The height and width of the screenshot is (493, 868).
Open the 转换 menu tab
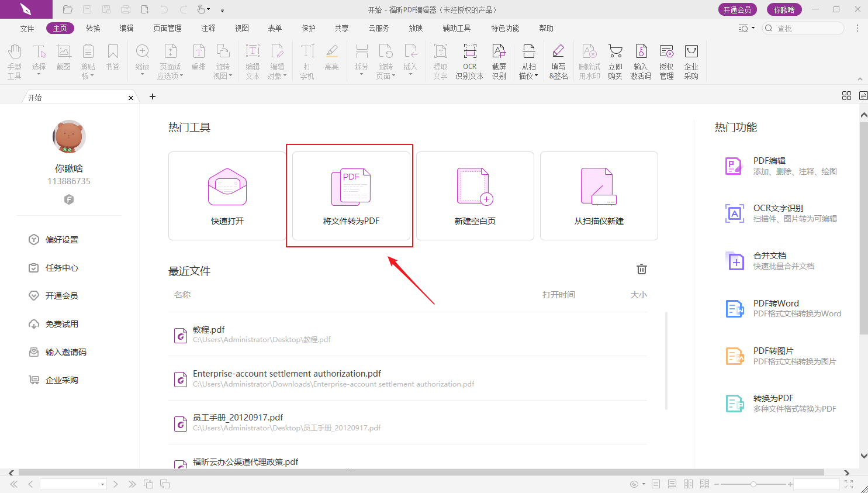point(93,28)
